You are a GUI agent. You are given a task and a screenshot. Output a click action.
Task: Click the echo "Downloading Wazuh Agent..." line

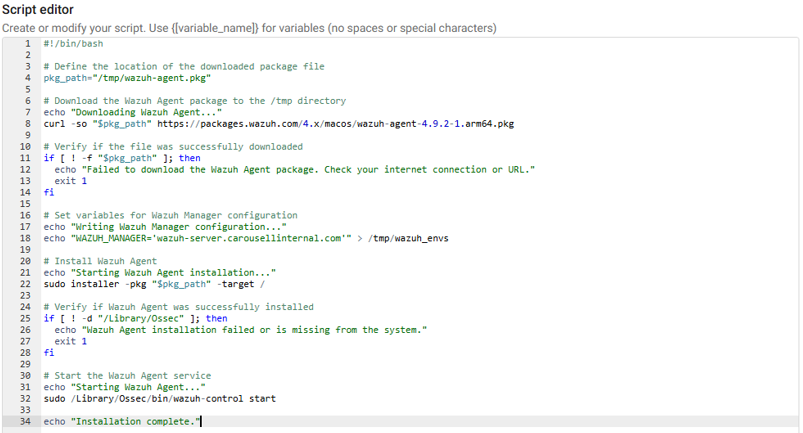[x=133, y=112]
